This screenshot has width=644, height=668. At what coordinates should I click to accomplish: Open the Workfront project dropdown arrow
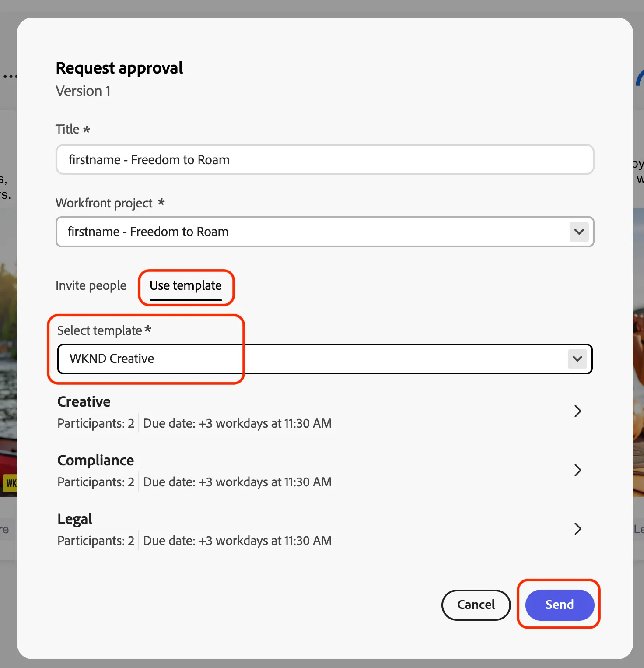pos(579,232)
